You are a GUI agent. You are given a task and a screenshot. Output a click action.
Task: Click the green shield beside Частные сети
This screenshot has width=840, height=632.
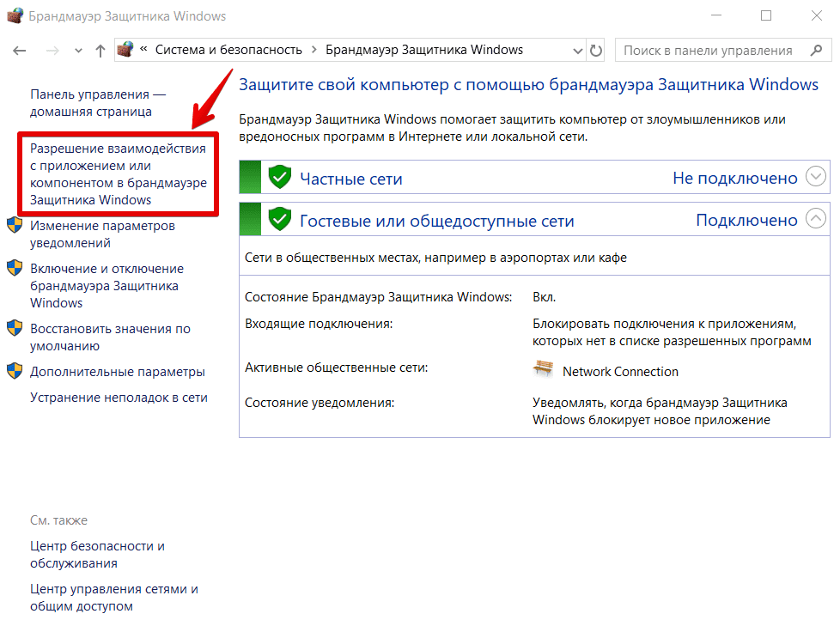tap(280, 177)
